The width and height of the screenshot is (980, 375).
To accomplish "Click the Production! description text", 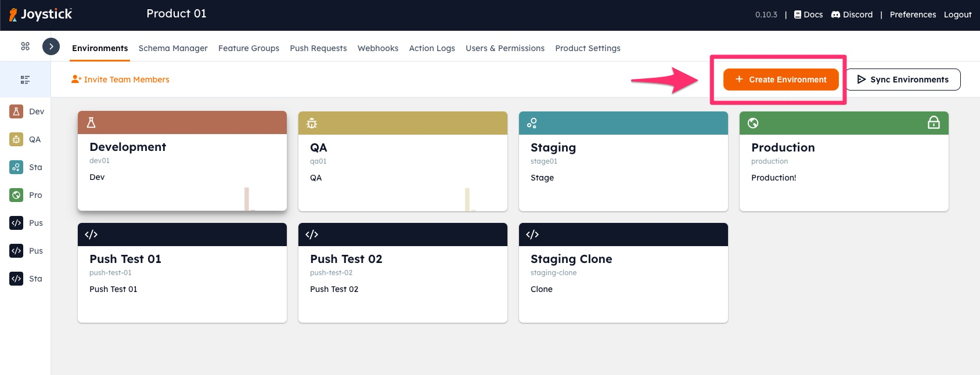I will tap(774, 178).
